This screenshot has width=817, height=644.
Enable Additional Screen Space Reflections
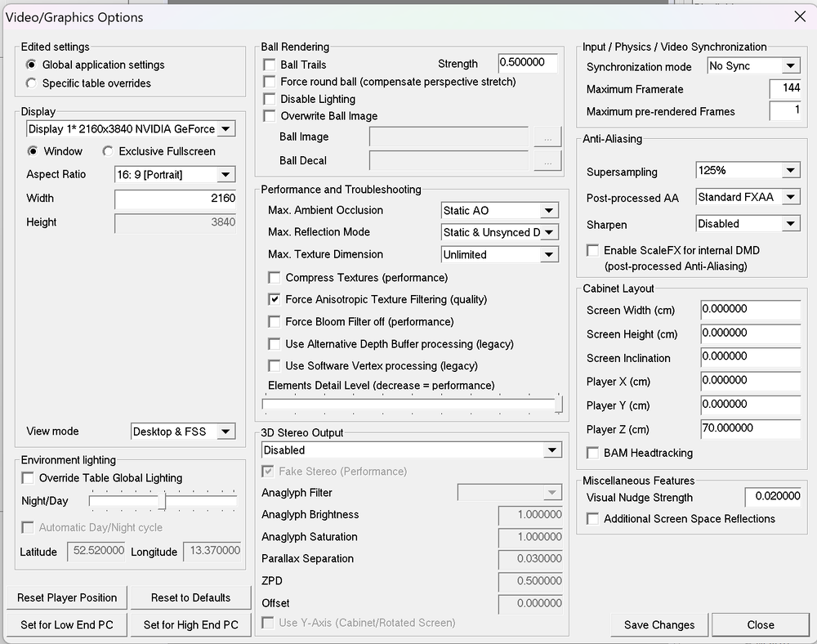point(592,519)
